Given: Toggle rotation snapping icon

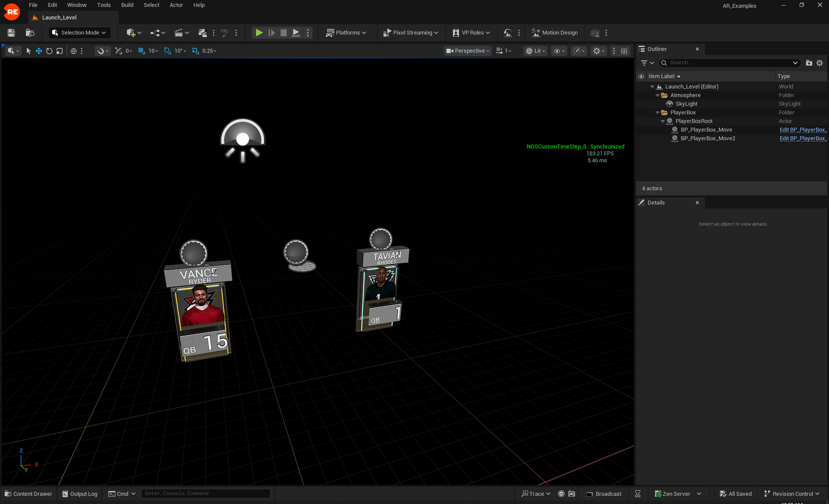Looking at the screenshot, I should 168,51.
